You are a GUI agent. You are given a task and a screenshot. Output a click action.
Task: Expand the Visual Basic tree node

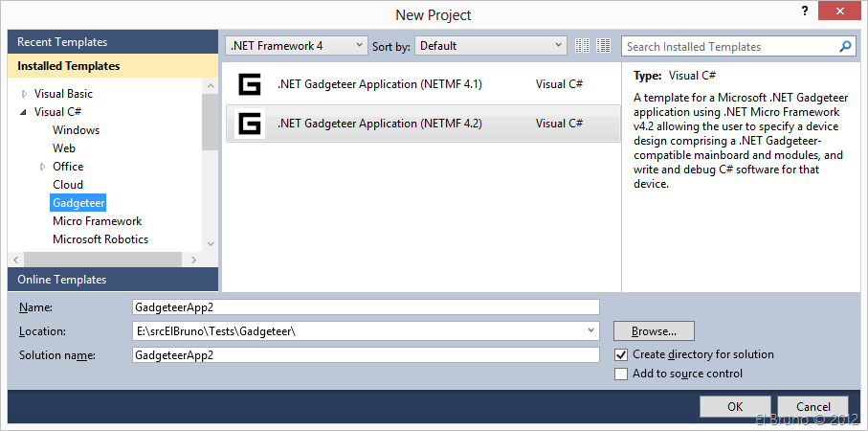pyautogui.click(x=24, y=94)
